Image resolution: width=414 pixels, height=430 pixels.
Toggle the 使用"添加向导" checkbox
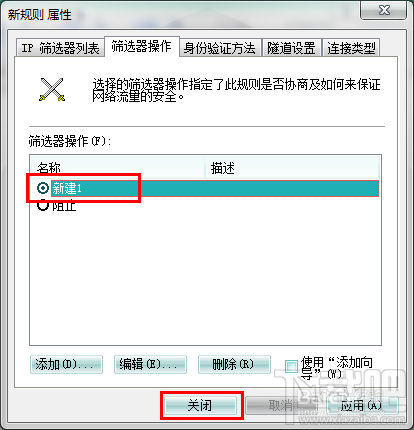coord(291,366)
